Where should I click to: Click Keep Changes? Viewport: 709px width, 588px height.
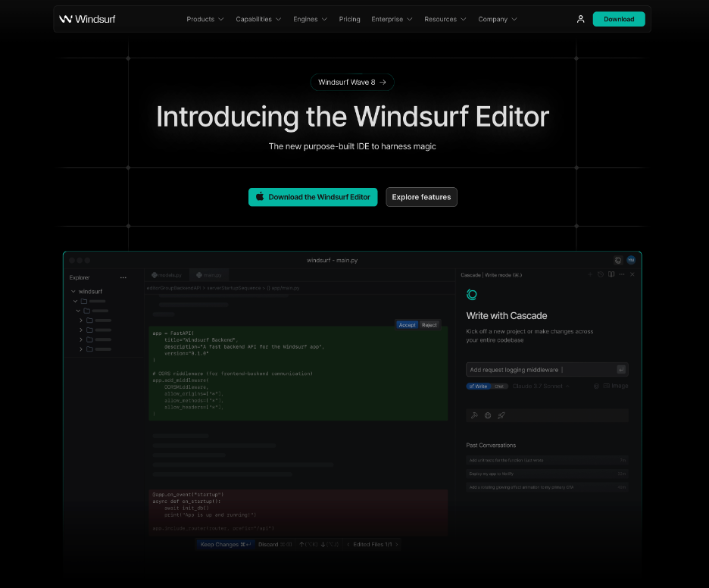[225, 545]
